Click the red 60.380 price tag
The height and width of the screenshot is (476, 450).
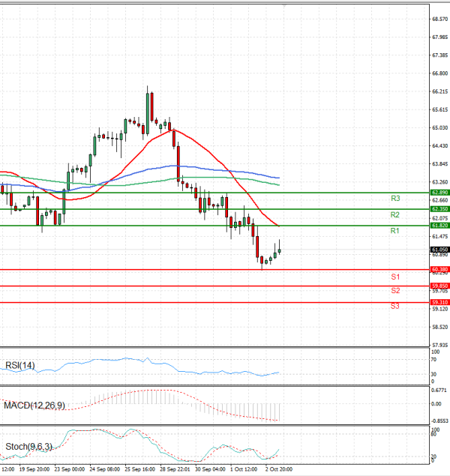pyautogui.click(x=439, y=269)
